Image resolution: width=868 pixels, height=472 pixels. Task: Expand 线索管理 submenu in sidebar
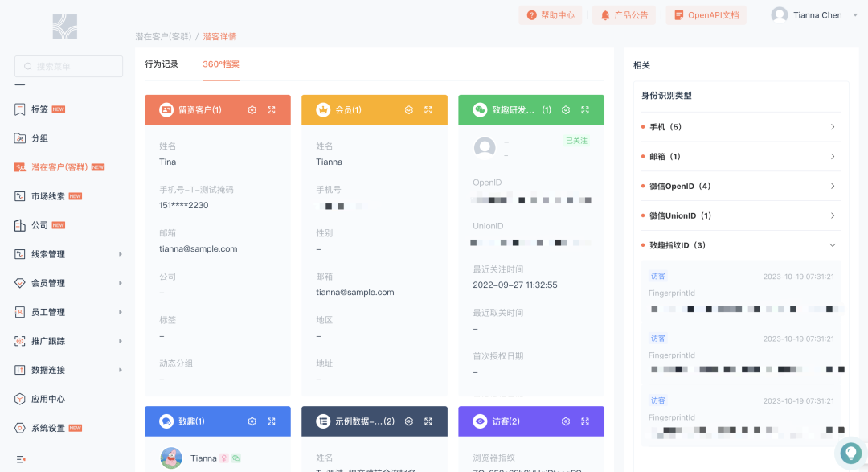[x=68, y=254]
